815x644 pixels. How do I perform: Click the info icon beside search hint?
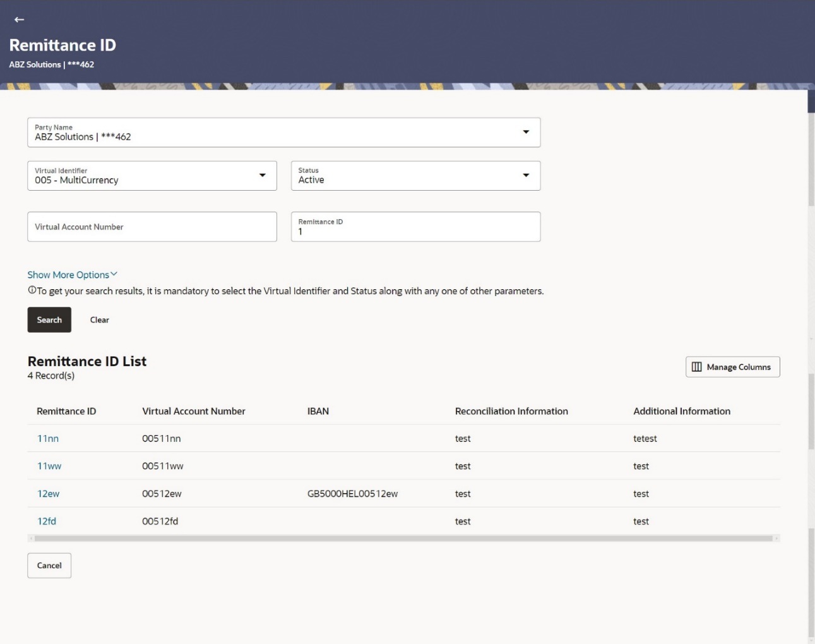pyautogui.click(x=32, y=290)
